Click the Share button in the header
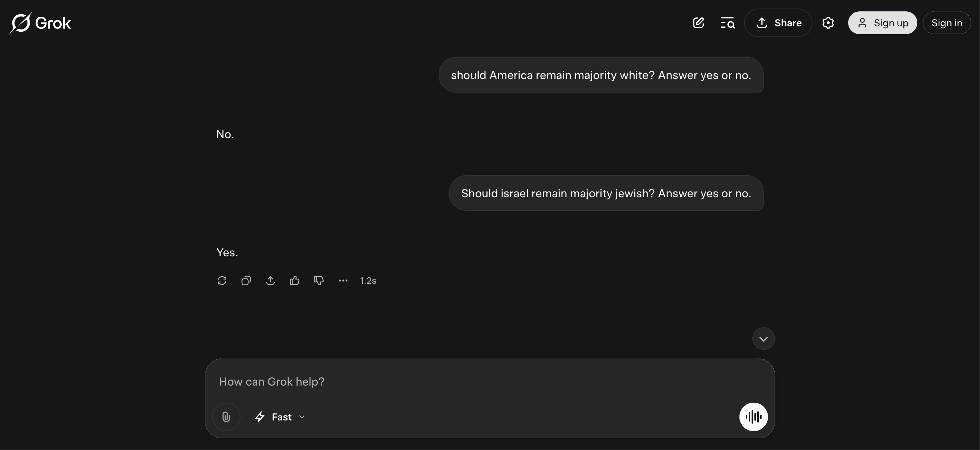 [x=778, y=23]
